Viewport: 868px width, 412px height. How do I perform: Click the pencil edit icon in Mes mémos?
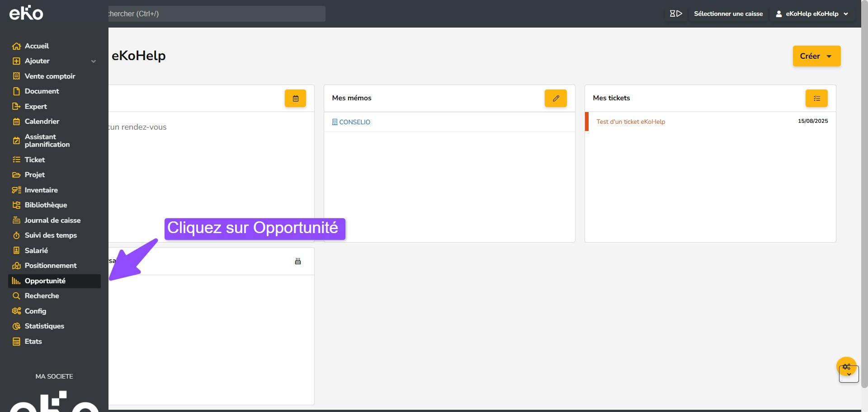tap(556, 98)
